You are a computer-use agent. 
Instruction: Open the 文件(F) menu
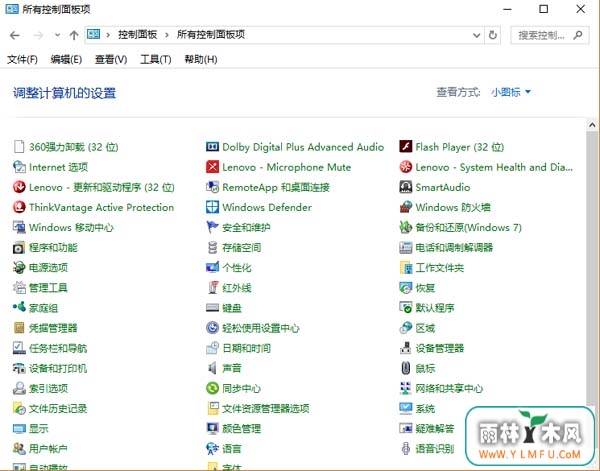click(x=22, y=59)
